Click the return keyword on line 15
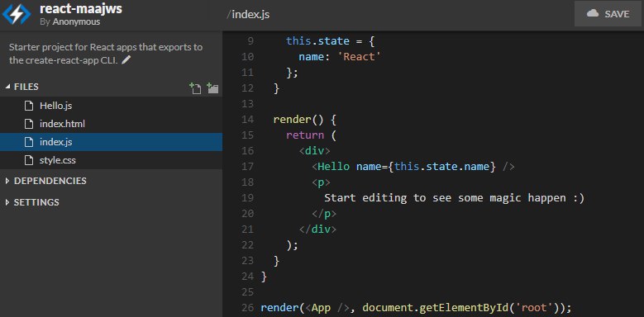644x317 pixels. pos(305,135)
